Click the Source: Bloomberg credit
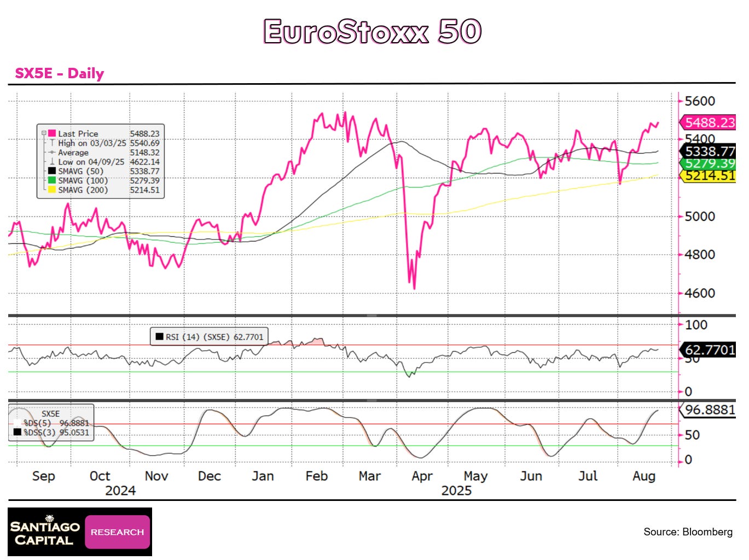The width and height of the screenshot is (749, 560). [688, 532]
